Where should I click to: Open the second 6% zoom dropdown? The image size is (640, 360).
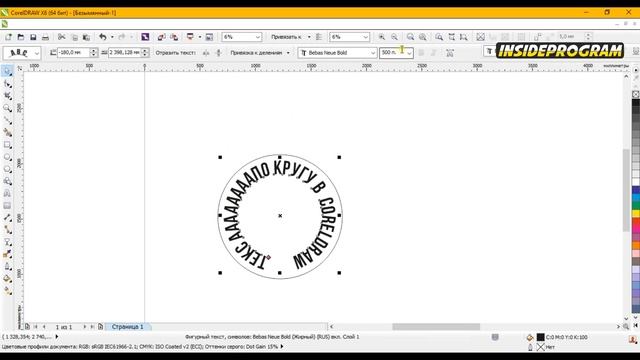click(366, 37)
